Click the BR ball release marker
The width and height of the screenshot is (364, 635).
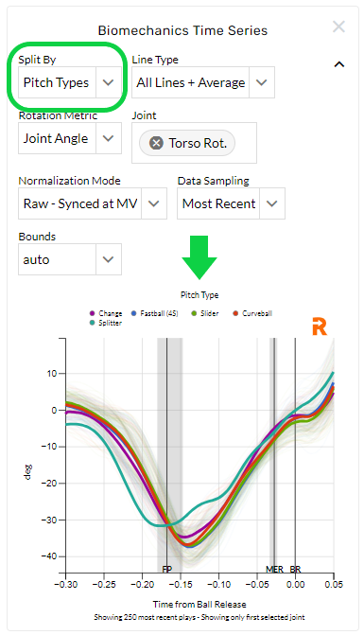click(x=295, y=569)
